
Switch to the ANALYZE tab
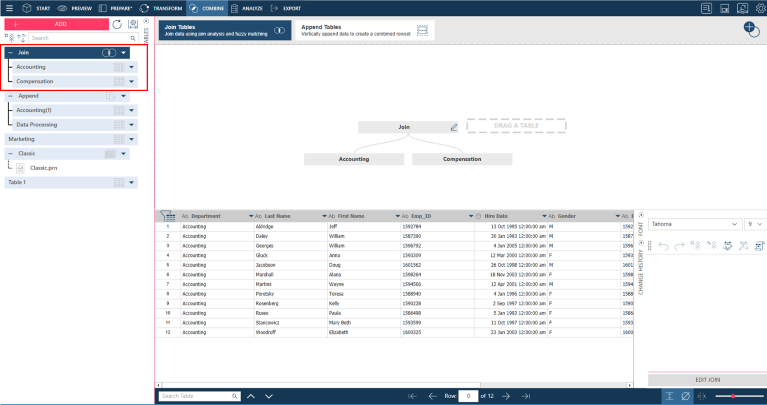247,8
